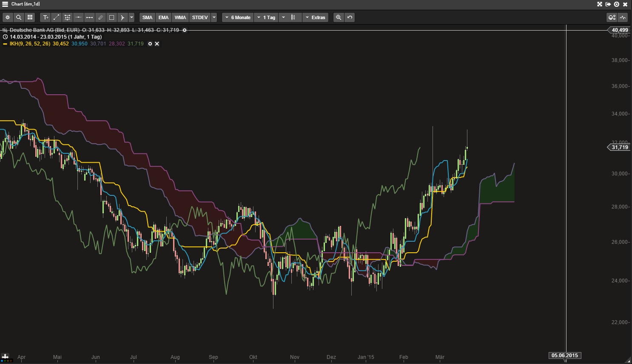Viewport: 632px width, 364px height.
Task: Close the chart window
Action: [x=625, y=4]
